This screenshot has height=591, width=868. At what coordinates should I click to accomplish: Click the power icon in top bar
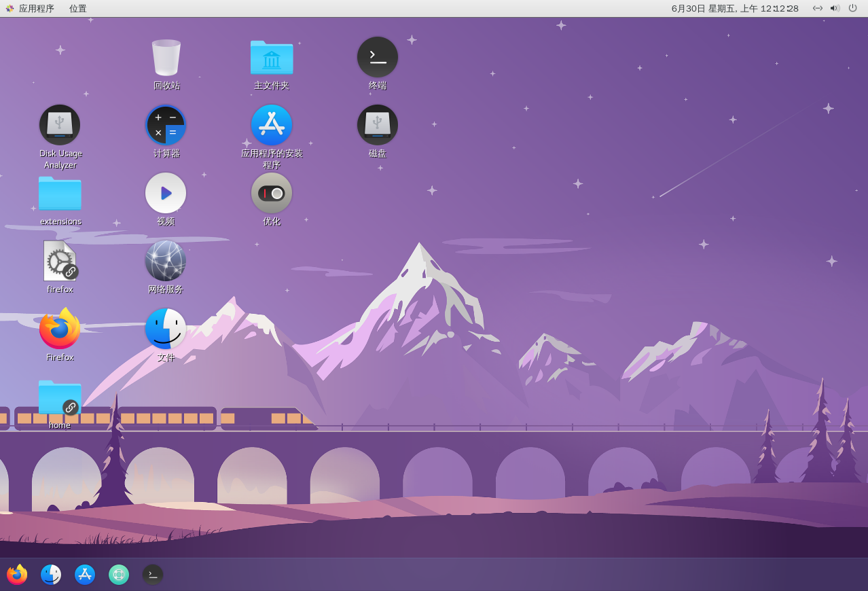[x=853, y=8]
